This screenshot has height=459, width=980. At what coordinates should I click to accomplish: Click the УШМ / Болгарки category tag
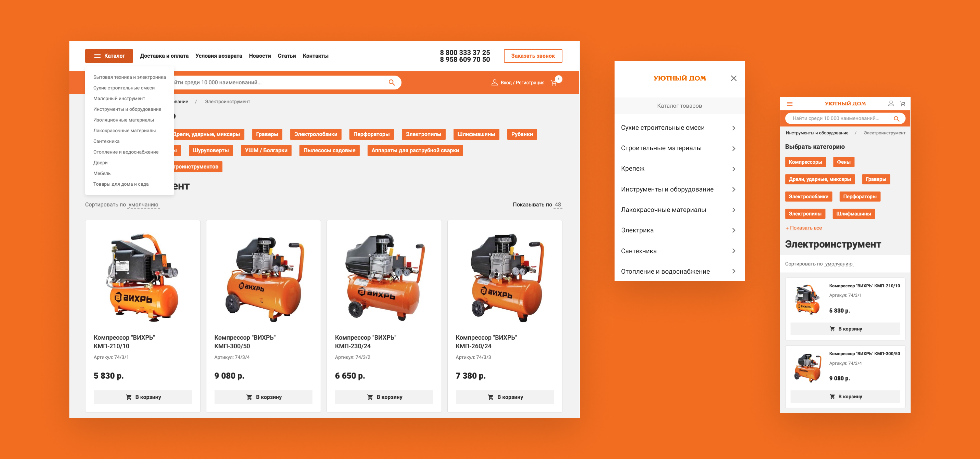click(x=266, y=150)
